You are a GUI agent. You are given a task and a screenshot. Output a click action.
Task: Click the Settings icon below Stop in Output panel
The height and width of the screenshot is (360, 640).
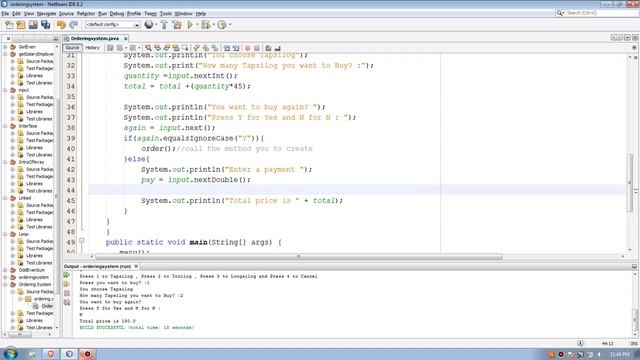point(67,302)
